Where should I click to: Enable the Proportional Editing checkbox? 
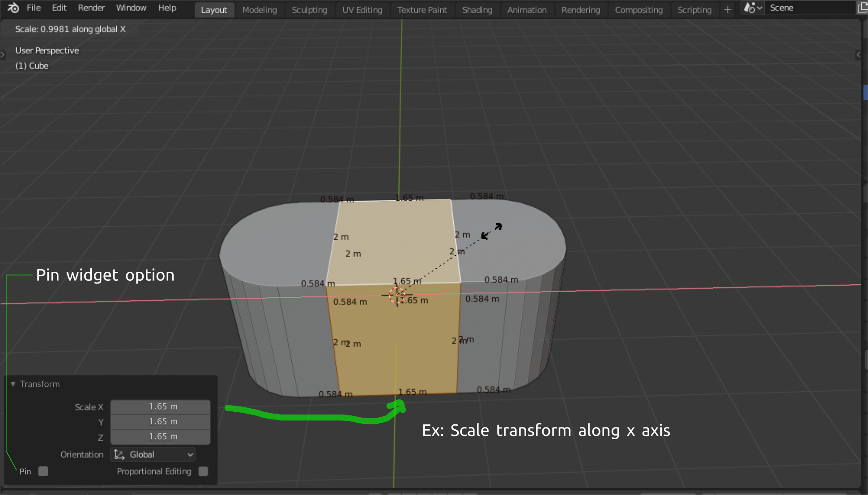click(203, 471)
